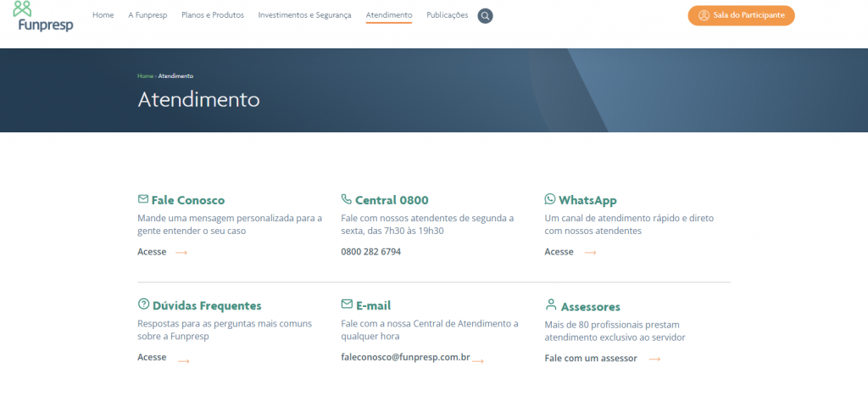Click the envelope icon beside E-mail heading
This screenshot has width=868, height=396.
(346, 304)
